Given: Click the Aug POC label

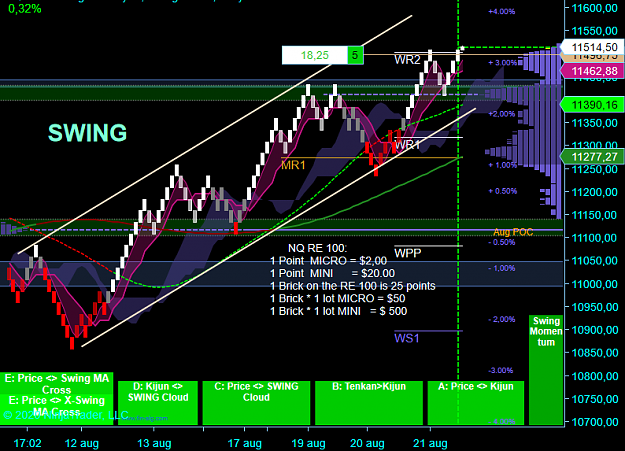Looking at the screenshot, I should point(513,232).
